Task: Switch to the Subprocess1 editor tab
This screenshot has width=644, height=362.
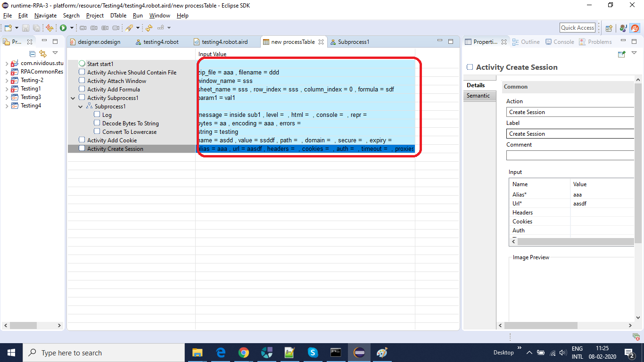Action: click(349, 42)
